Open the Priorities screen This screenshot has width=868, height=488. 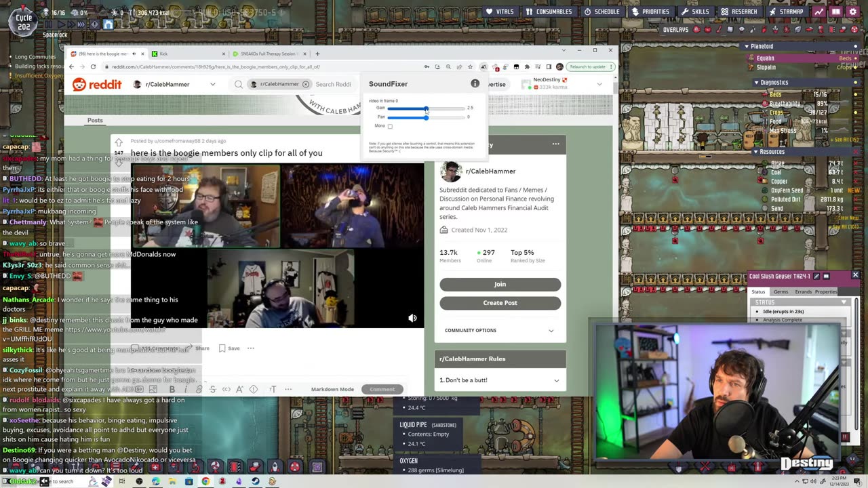pos(650,12)
